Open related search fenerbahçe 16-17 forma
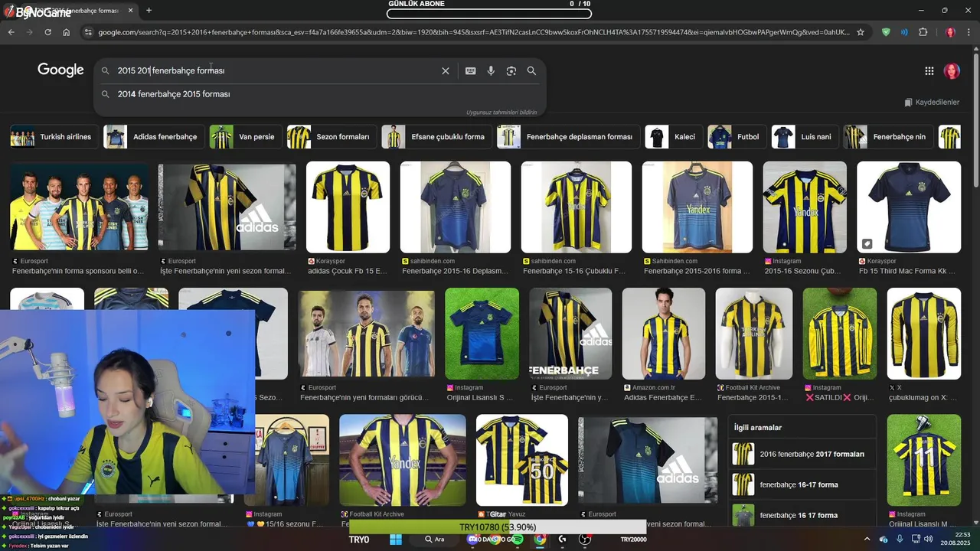980x551 pixels. click(802, 484)
